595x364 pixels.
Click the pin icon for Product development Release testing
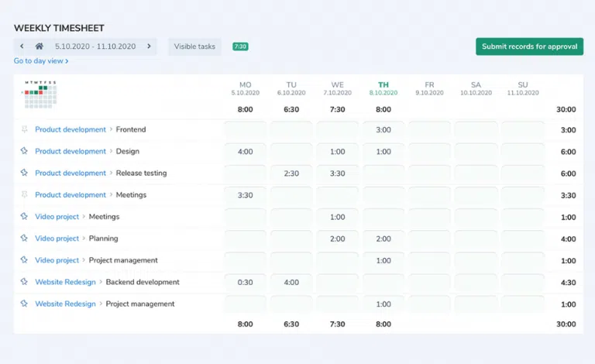point(24,173)
